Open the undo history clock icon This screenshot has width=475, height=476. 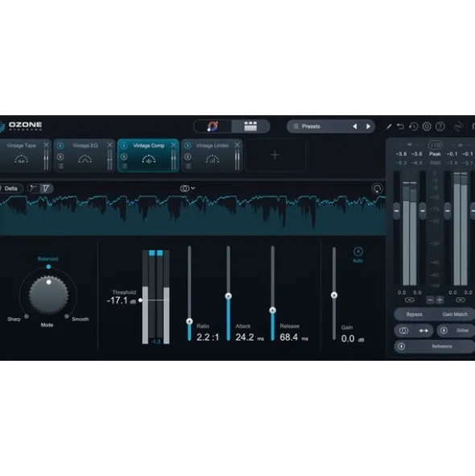point(413,126)
